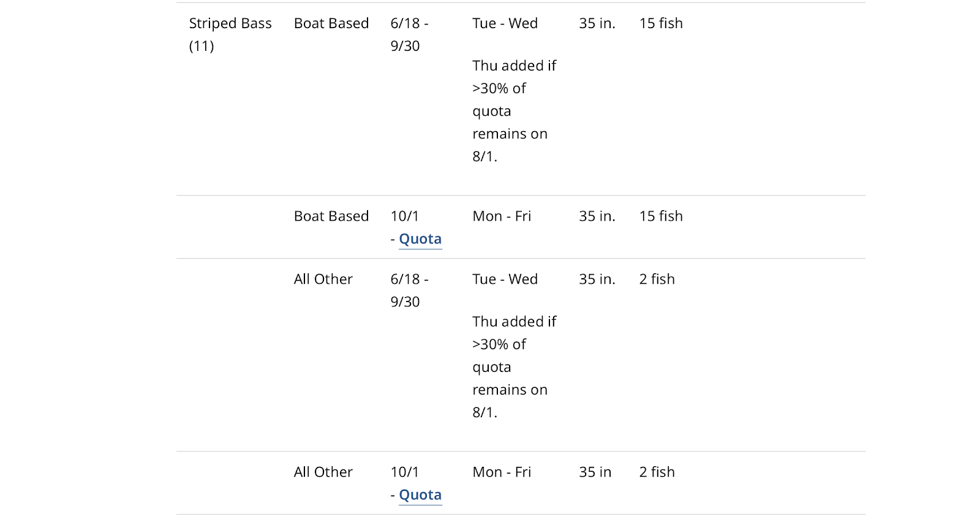The height and width of the screenshot is (519, 980).
Task: Click Mon - Fri in second Boat Based row
Action: click(x=502, y=216)
